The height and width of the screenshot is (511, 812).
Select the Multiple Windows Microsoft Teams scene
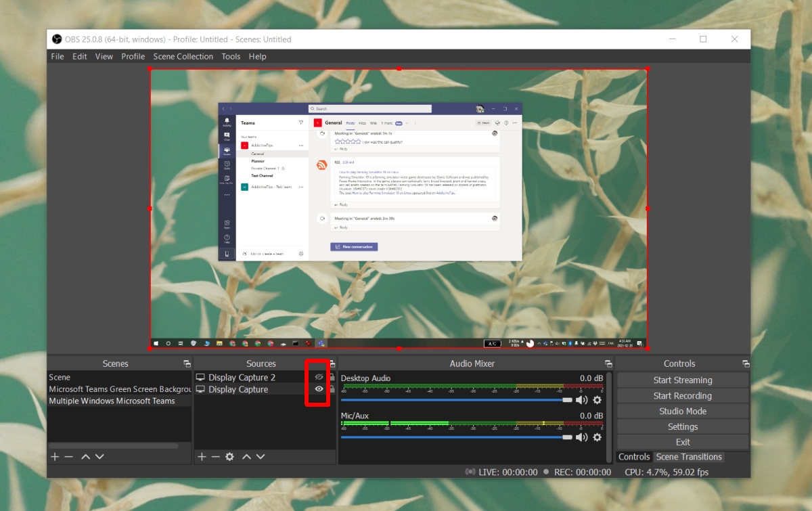[112, 400]
